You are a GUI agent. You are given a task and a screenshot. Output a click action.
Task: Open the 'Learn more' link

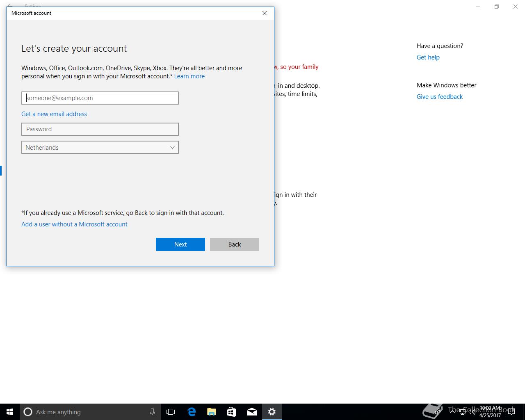point(189,76)
